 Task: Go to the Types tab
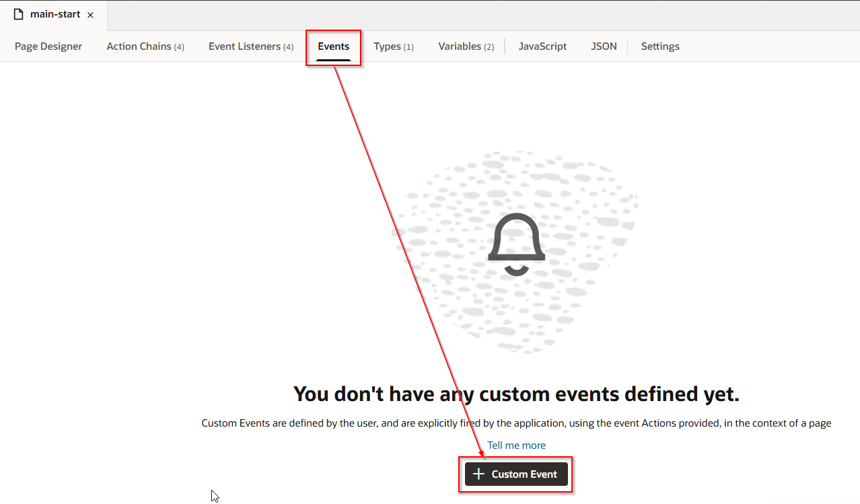pyautogui.click(x=393, y=46)
